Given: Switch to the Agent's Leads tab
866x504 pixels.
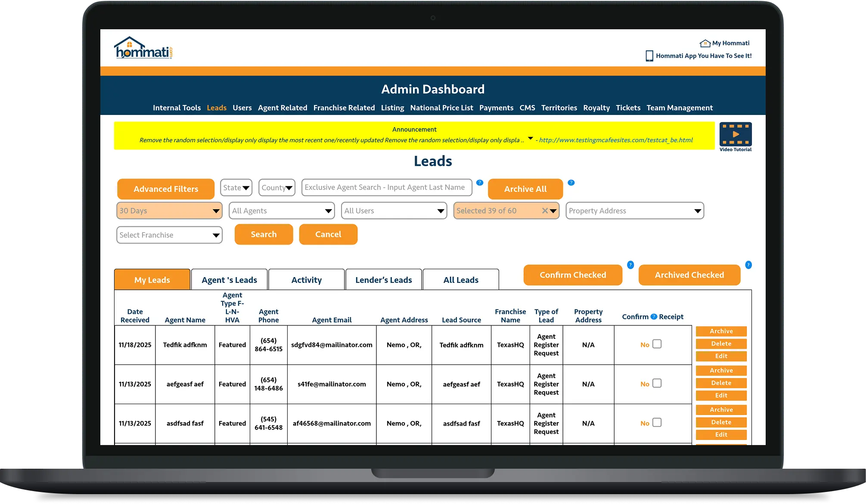Looking at the screenshot, I should tap(229, 280).
